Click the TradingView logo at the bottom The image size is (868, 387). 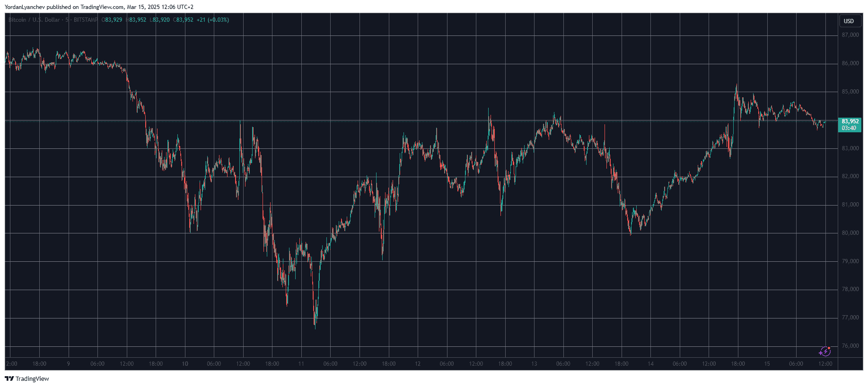tap(27, 378)
